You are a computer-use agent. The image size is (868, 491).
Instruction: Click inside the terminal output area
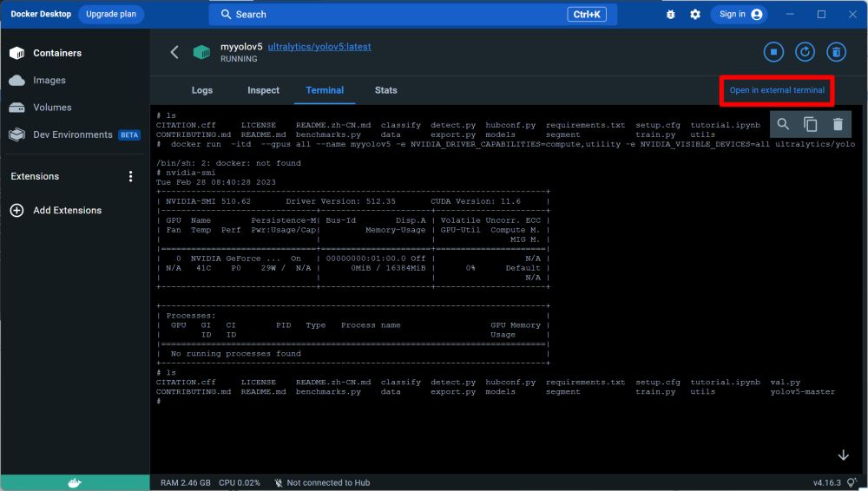(x=508, y=288)
